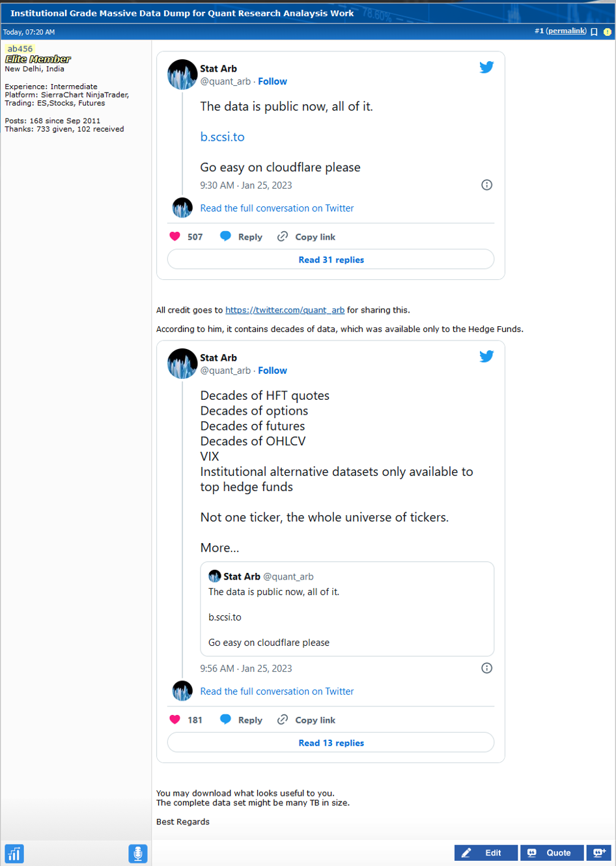Click the microphone icon in footer

[138, 854]
